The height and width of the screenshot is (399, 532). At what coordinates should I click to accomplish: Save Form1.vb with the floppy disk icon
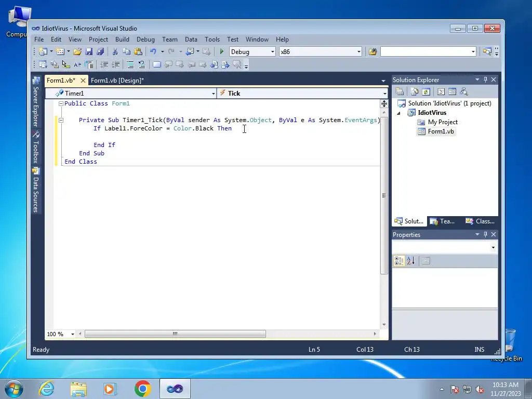pos(89,51)
